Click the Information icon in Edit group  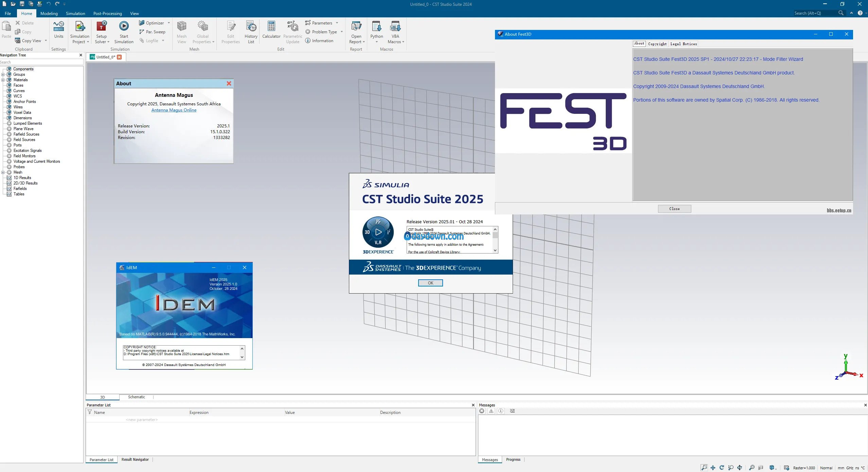click(x=308, y=40)
